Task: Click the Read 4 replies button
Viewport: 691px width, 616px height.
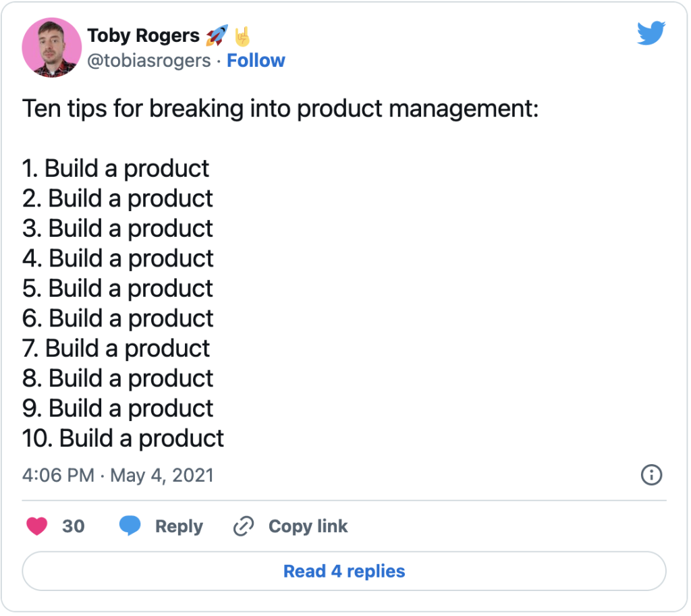Action: tap(343, 571)
